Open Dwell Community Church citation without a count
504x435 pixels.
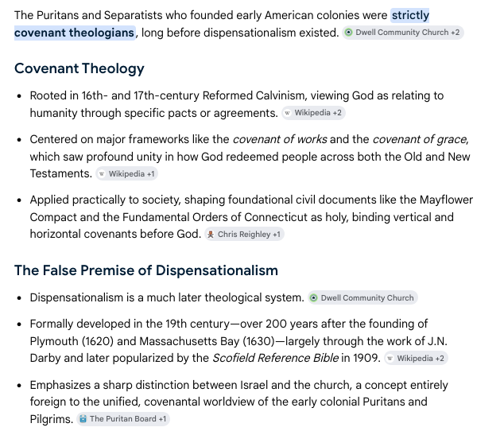pos(362,297)
